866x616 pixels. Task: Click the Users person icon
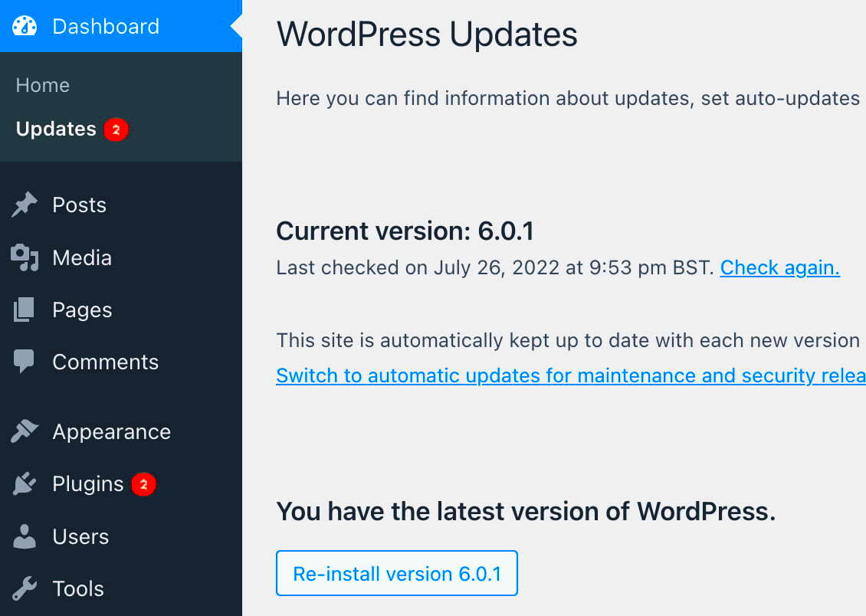point(25,536)
